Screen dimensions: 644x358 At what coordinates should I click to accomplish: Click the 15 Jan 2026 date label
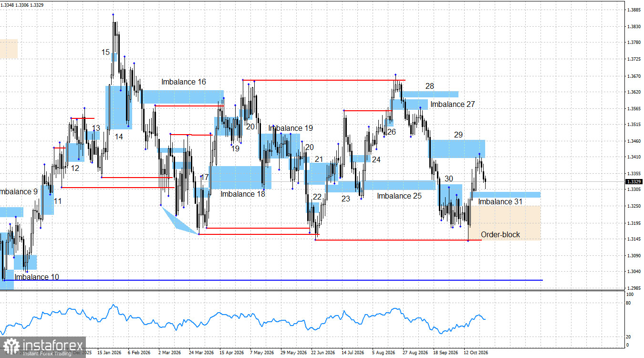[109, 353]
